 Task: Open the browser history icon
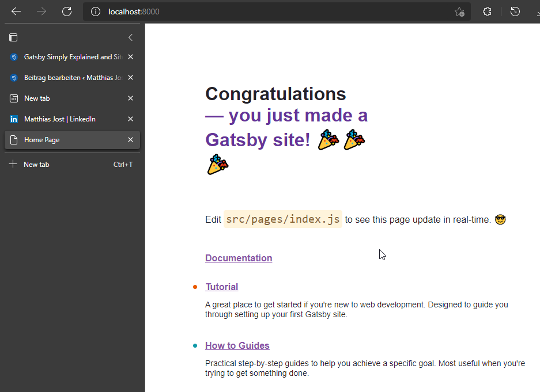pyautogui.click(x=515, y=12)
